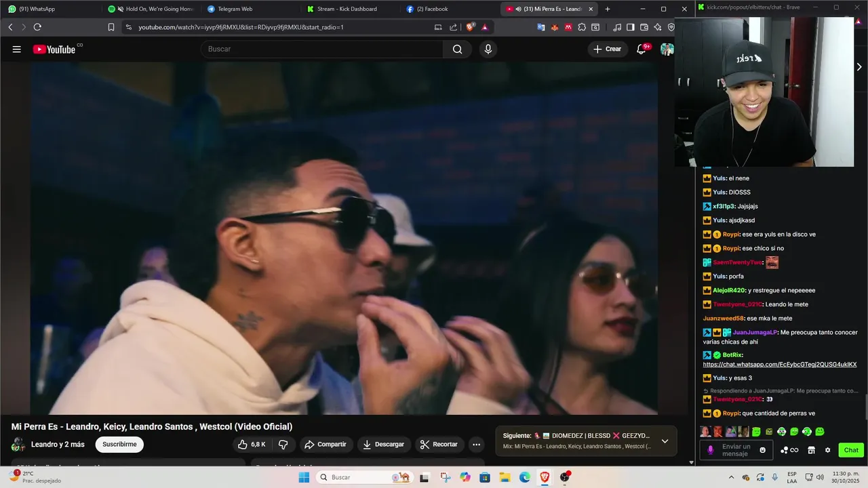Click the install app icon in address bar
Screen dimensions: 868x488
438,27
